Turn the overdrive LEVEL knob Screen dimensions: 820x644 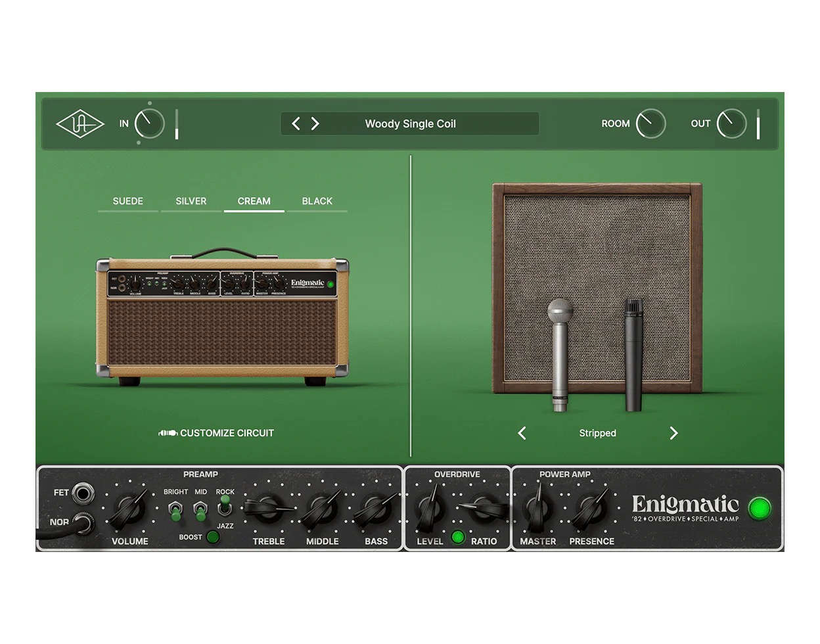[x=430, y=509]
